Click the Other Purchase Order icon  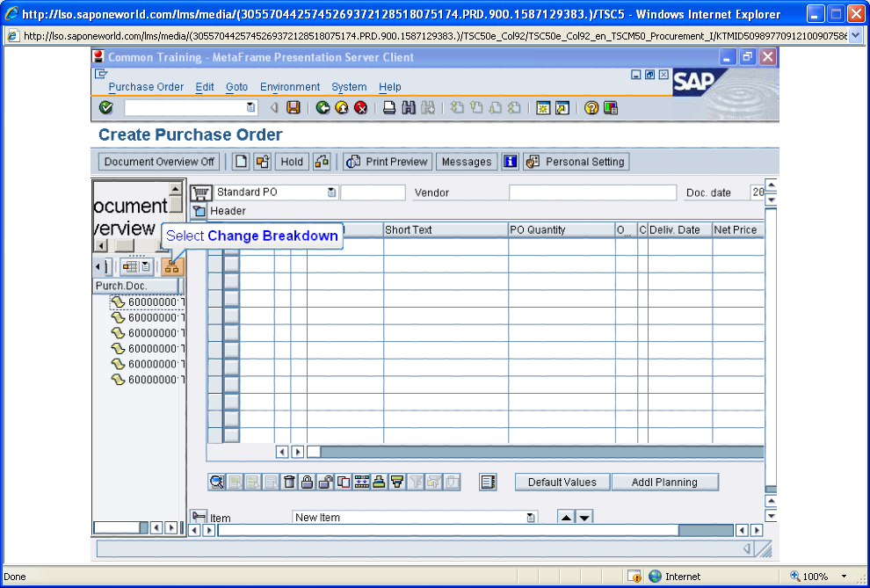pos(263,162)
